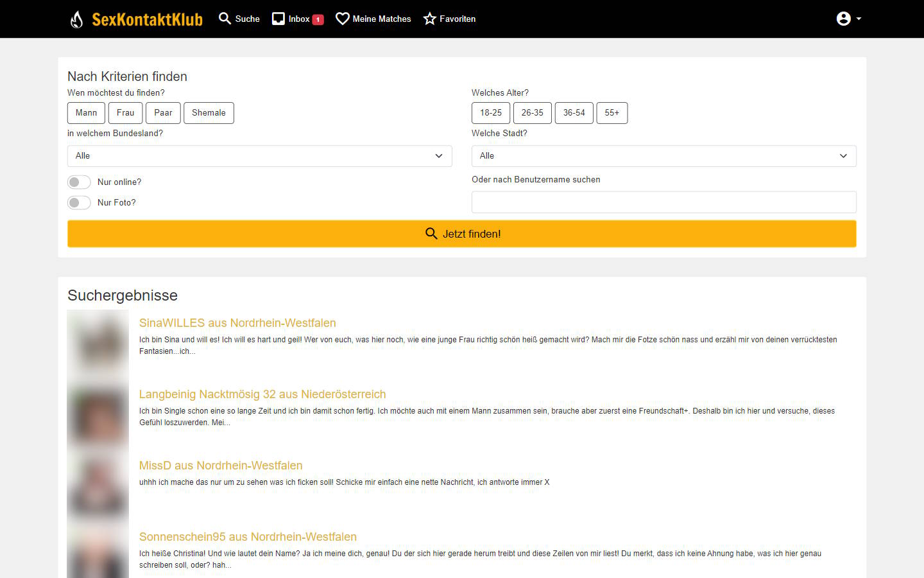Open the account profile icon top right
Image resolution: width=924 pixels, height=578 pixels.
(843, 19)
